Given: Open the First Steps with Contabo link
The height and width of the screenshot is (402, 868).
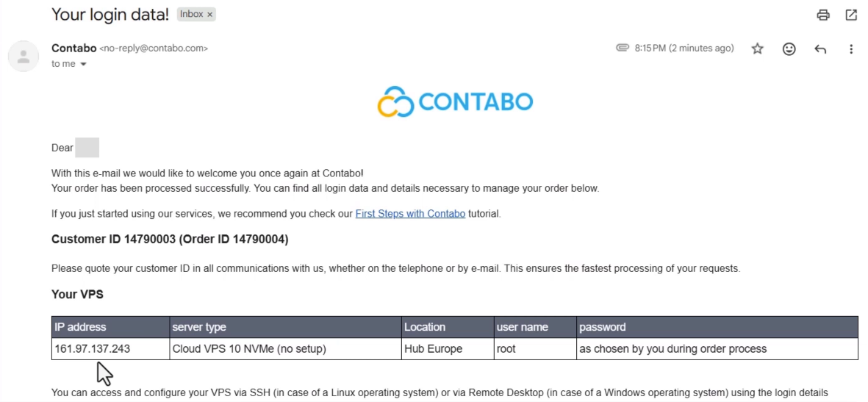Looking at the screenshot, I should [410, 214].
